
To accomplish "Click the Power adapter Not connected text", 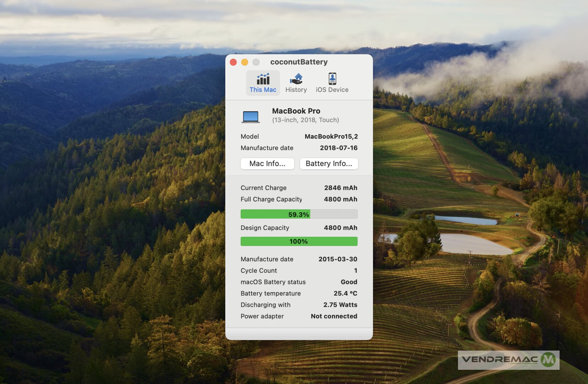I will click(334, 316).
